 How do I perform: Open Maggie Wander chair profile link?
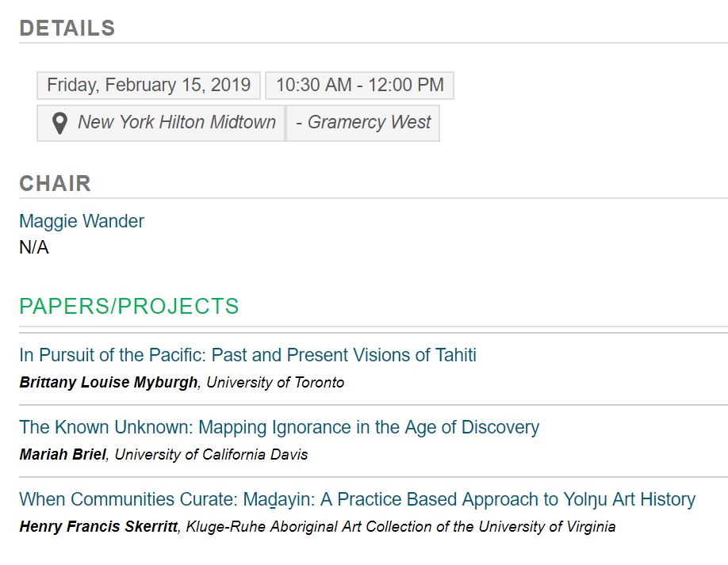coord(82,221)
